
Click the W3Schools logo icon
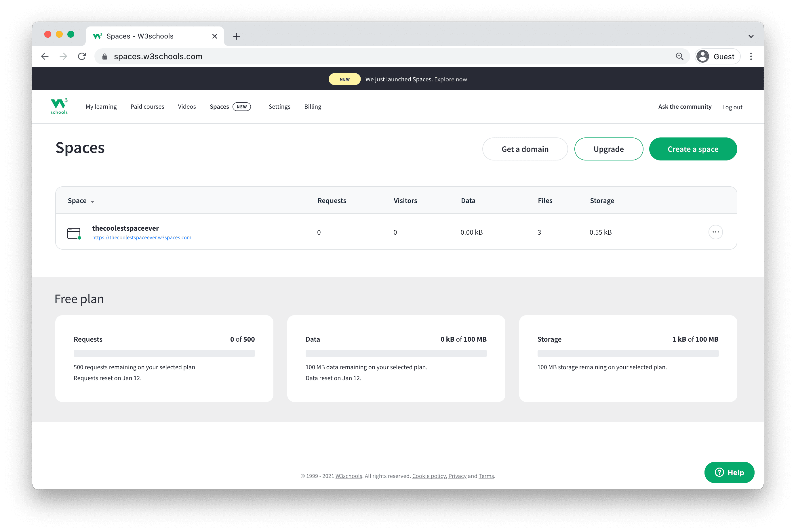point(59,106)
